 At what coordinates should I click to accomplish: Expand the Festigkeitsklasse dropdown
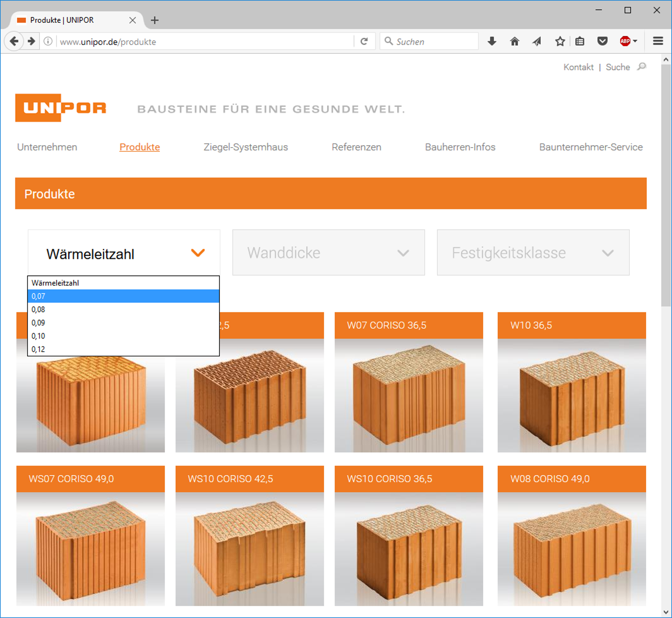coord(533,253)
